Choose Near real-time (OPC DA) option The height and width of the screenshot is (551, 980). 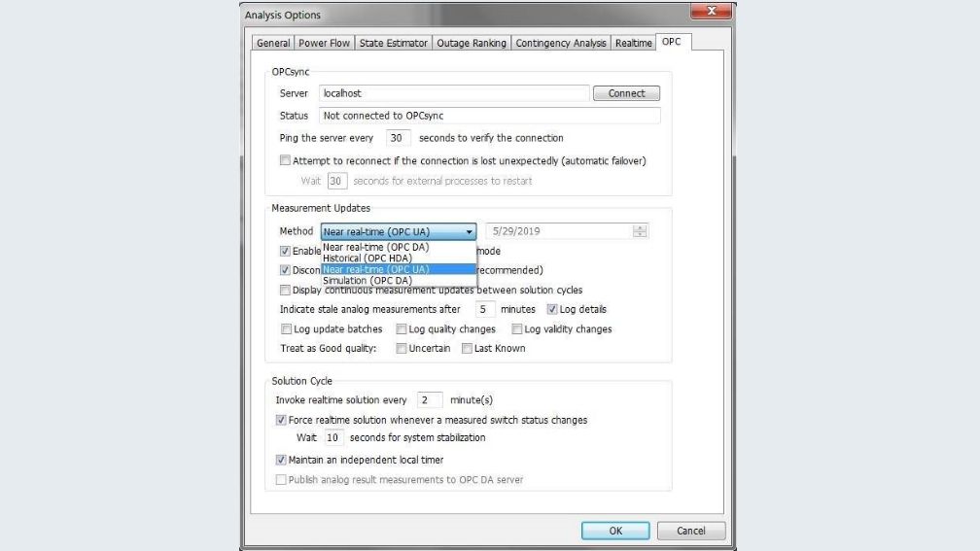click(399, 248)
